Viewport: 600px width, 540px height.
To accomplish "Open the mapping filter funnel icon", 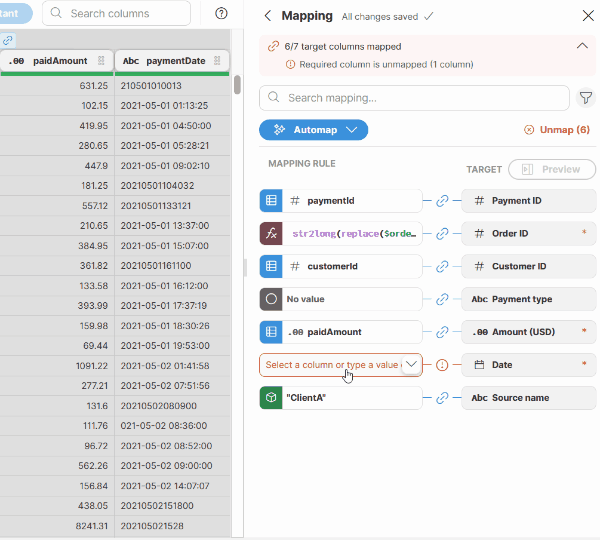I will tap(586, 98).
